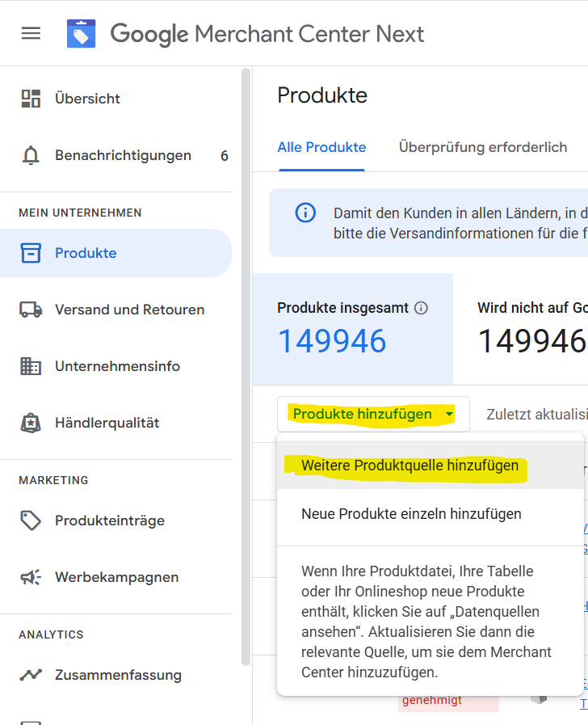This screenshot has width=588, height=725.
Task: Click the MEIN UNTERNEHMEN section label
Action: (x=81, y=213)
